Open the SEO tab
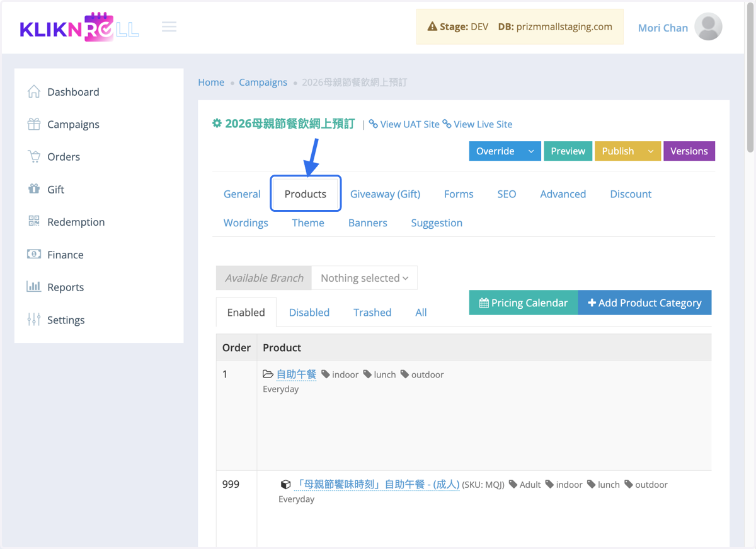756x549 pixels. (x=507, y=194)
